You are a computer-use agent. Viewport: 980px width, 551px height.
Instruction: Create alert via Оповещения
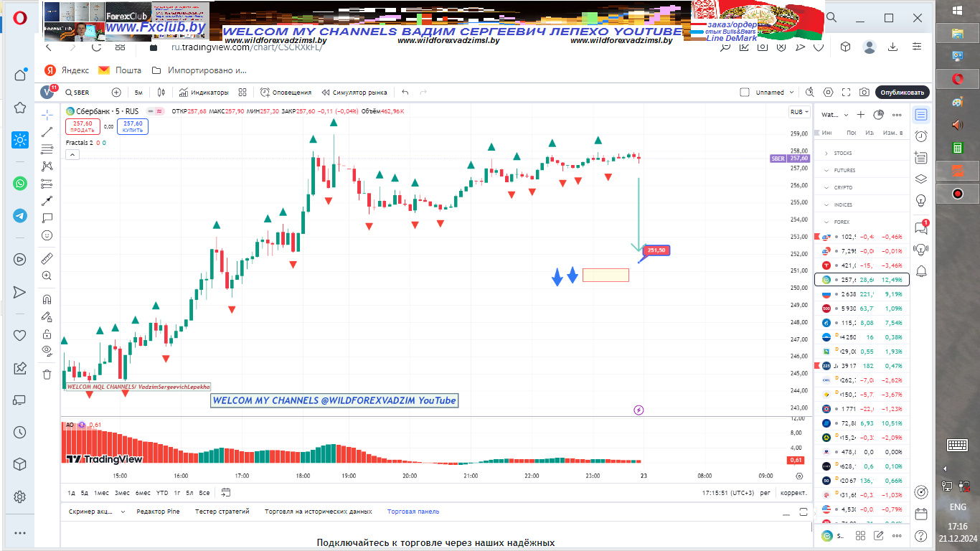click(286, 93)
